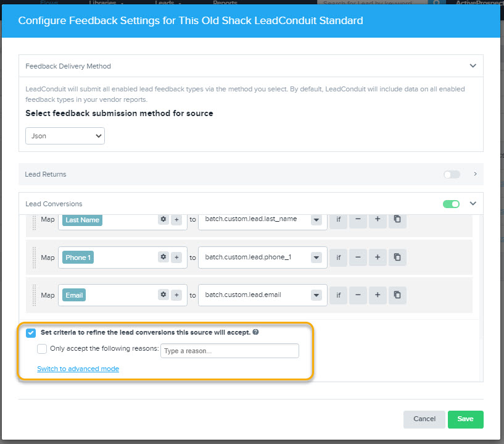504x444 pixels.
Task: Click Switch to advanced mode link
Action: tap(78, 369)
